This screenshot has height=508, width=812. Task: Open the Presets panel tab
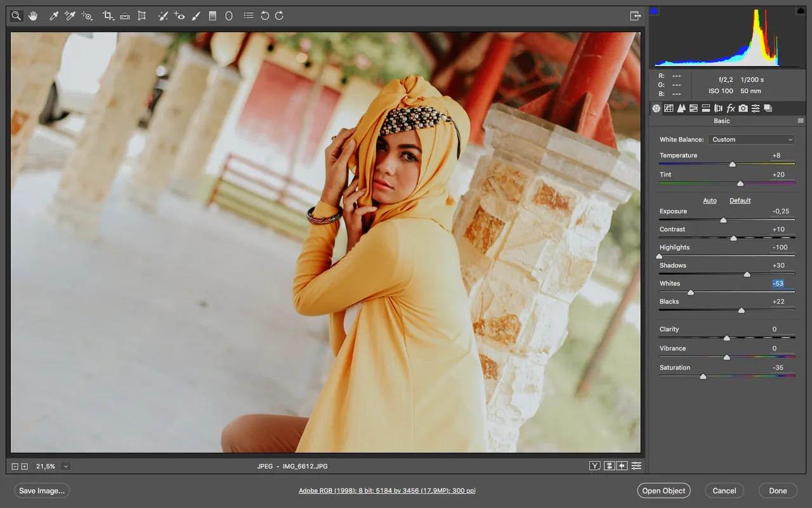[x=756, y=109]
